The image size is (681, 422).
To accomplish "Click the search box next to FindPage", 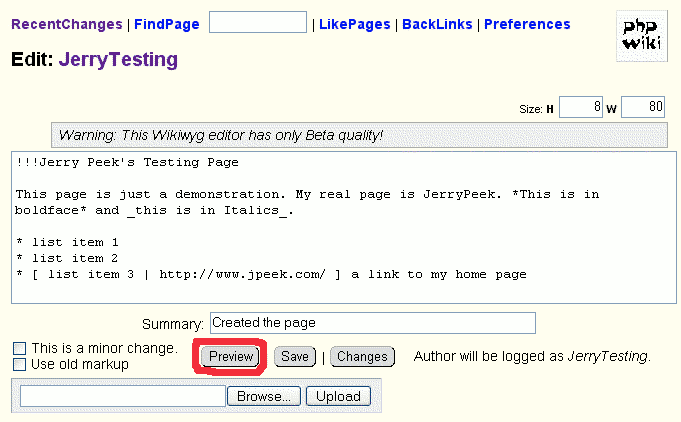I will [257, 23].
